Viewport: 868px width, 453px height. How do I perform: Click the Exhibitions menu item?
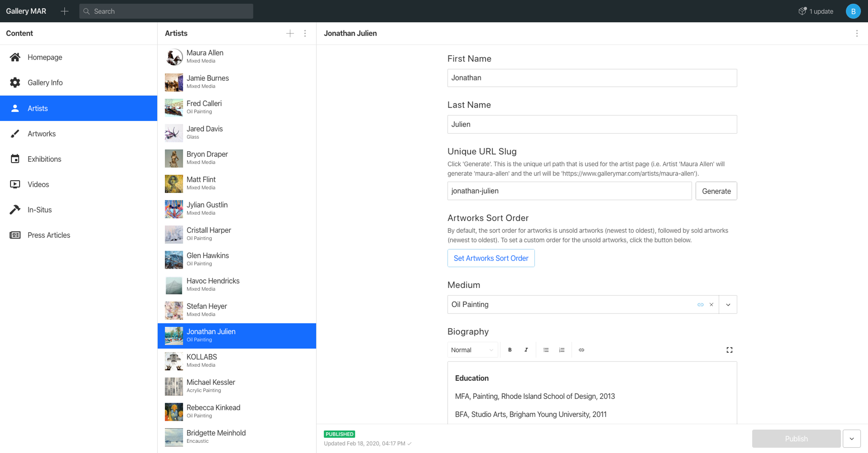[44, 159]
